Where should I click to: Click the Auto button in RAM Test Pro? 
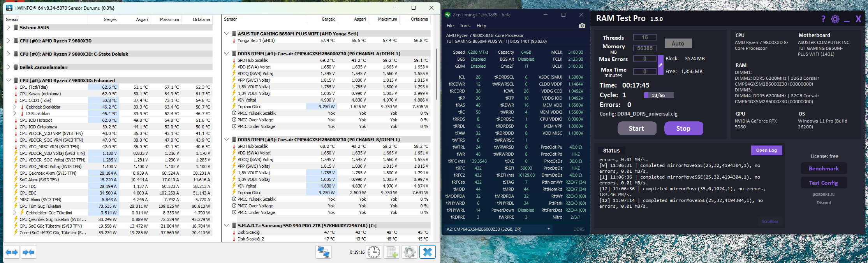pos(678,44)
